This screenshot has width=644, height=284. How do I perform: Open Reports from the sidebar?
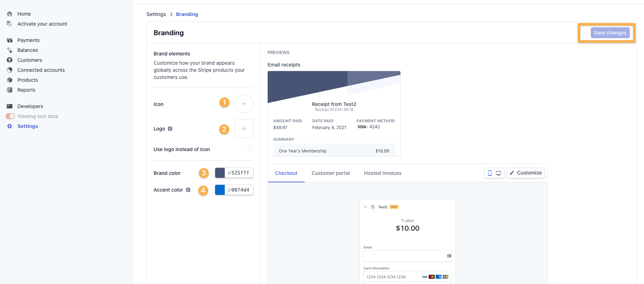pyautogui.click(x=26, y=90)
